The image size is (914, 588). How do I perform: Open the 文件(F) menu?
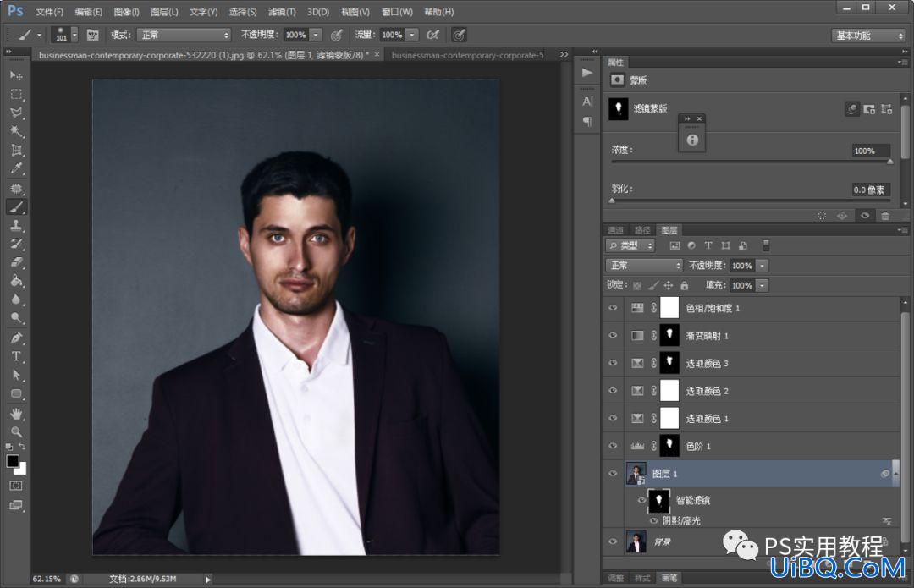[50, 12]
